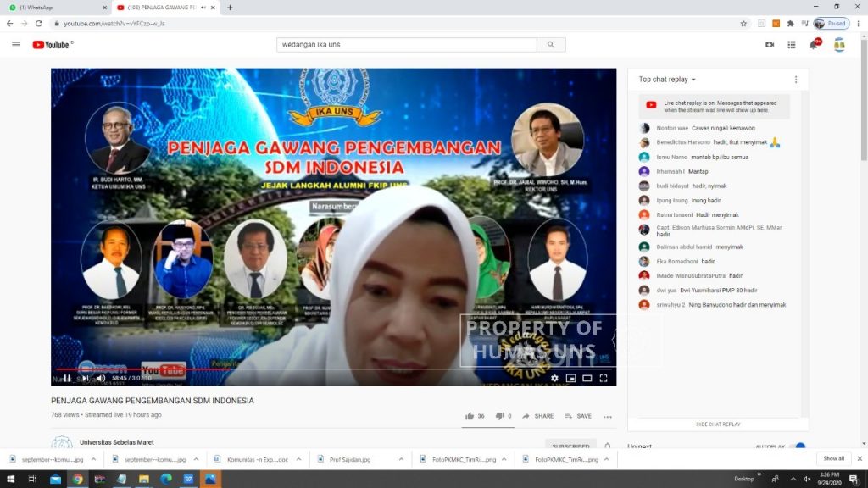Open more actions ellipsis below video
The height and width of the screenshot is (488, 868).
tap(607, 417)
